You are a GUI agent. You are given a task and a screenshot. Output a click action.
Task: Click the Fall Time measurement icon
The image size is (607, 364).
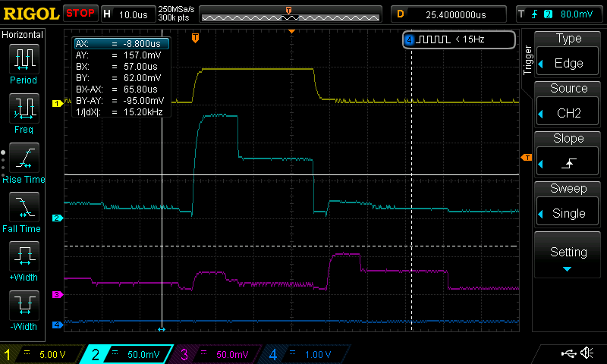24,210
